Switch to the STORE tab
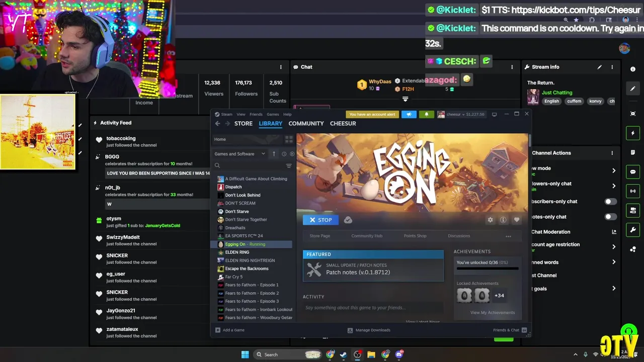 [244, 124]
